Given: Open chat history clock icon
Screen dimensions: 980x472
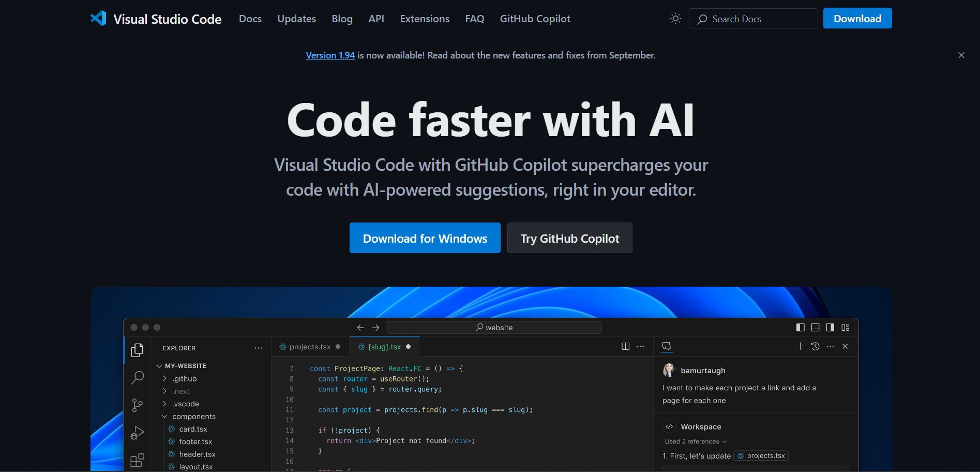Looking at the screenshot, I should (815, 346).
